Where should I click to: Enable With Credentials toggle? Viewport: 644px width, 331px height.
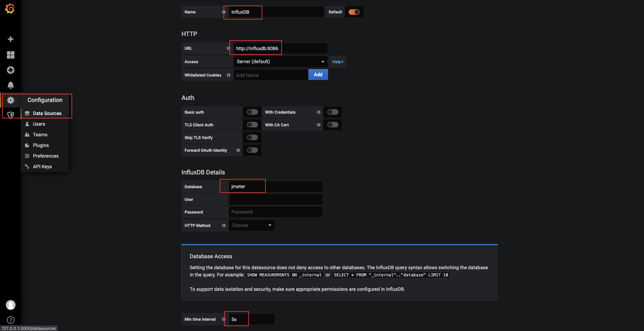[333, 112]
